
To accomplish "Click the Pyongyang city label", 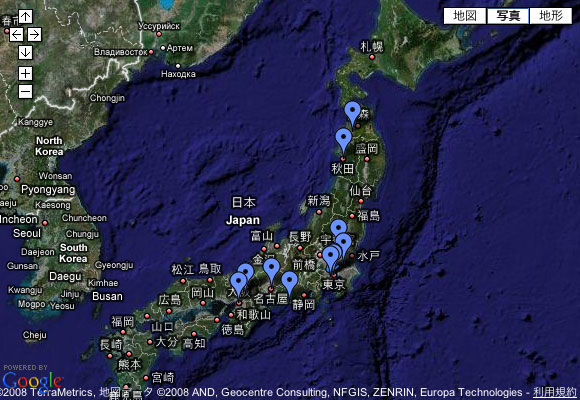I will tap(48, 190).
